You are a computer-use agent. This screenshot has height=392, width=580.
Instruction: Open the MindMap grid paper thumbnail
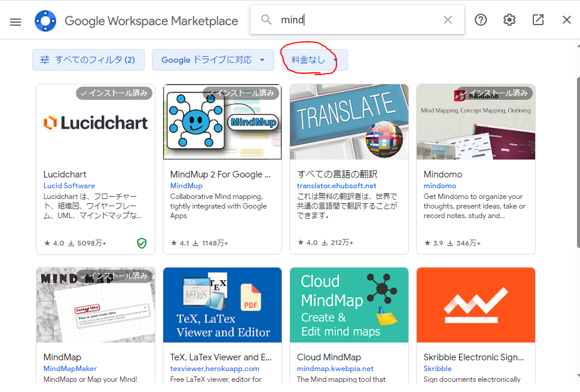coord(96,305)
